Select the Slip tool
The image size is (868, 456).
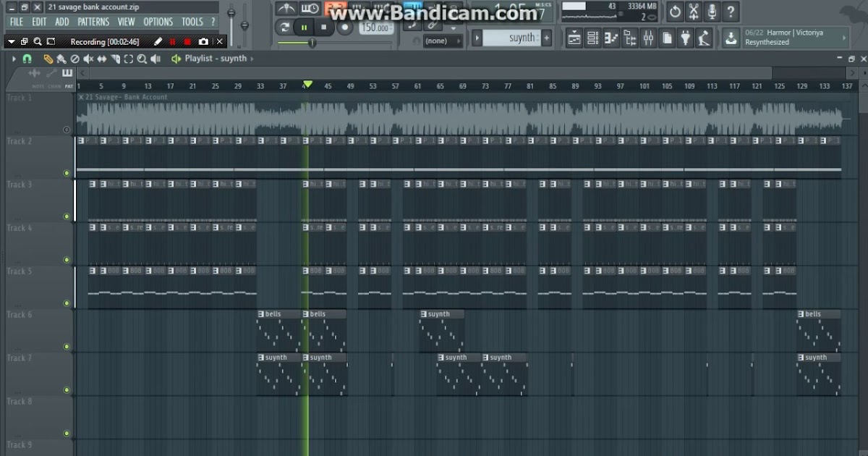(101, 59)
